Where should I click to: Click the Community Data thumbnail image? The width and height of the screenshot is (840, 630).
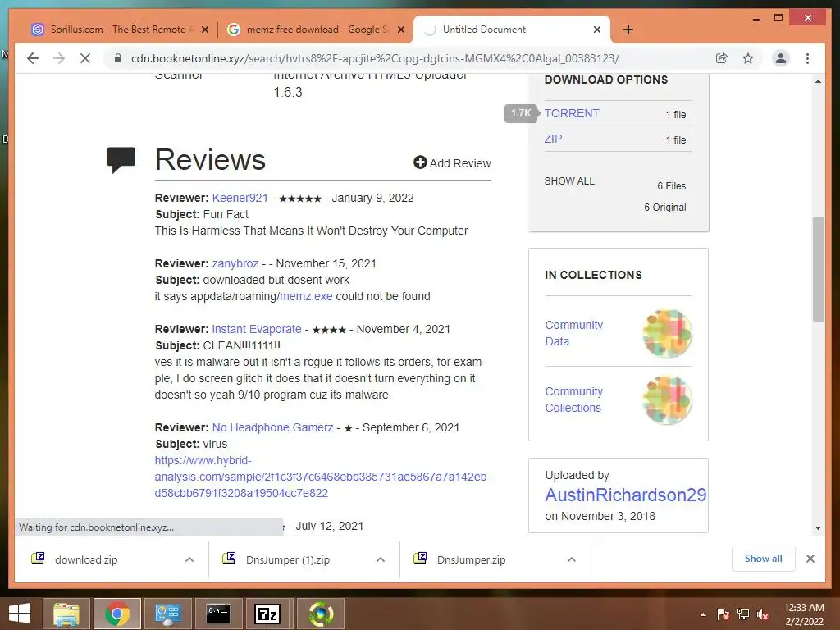667,334
